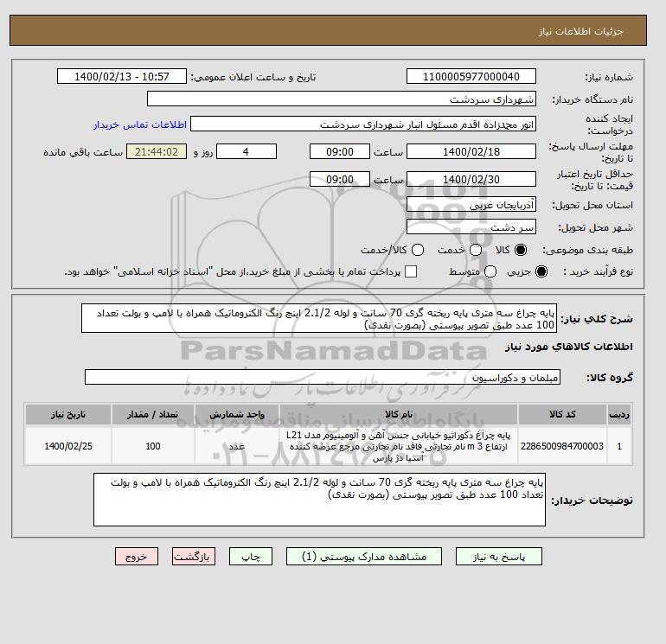Click the countdown timer 21:44:02
Viewport: 666px width, 644px height.
point(157,151)
